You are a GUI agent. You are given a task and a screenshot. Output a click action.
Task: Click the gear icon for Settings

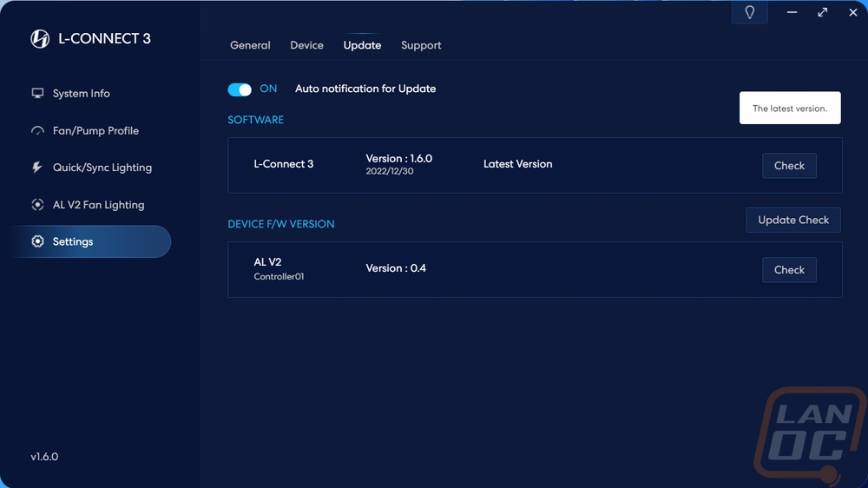[x=37, y=241]
